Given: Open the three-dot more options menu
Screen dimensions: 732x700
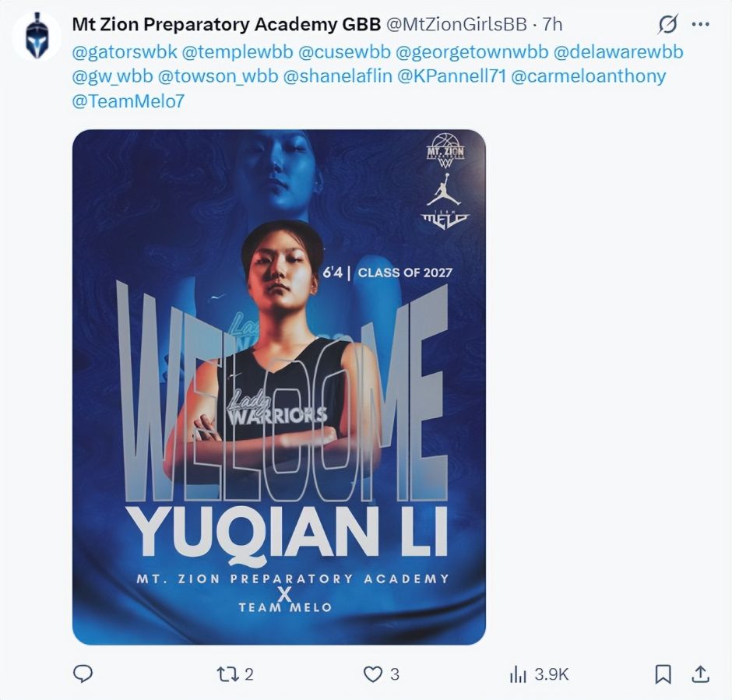Looking at the screenshot, I should (700, 24).
